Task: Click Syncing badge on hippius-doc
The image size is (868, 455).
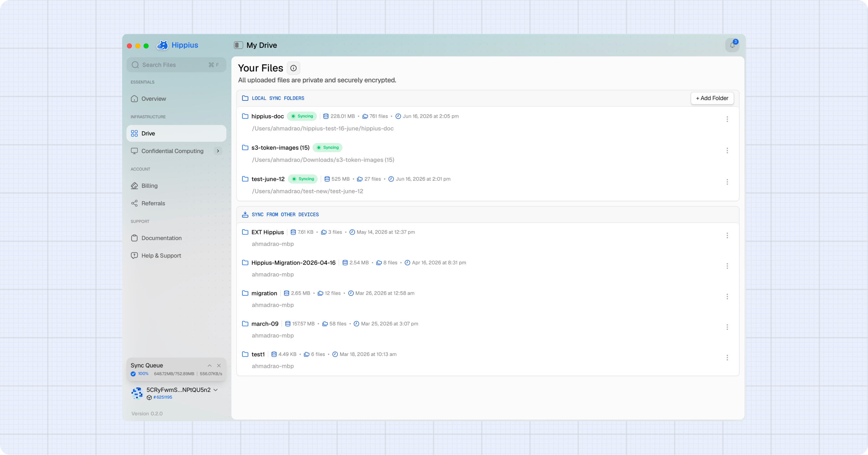Action: pos(302,116)
